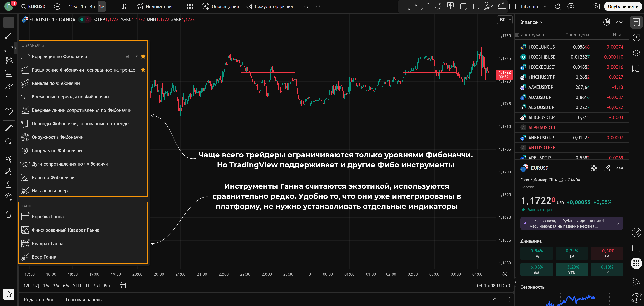Take a snapshot with the camera icon

point(596,7)
